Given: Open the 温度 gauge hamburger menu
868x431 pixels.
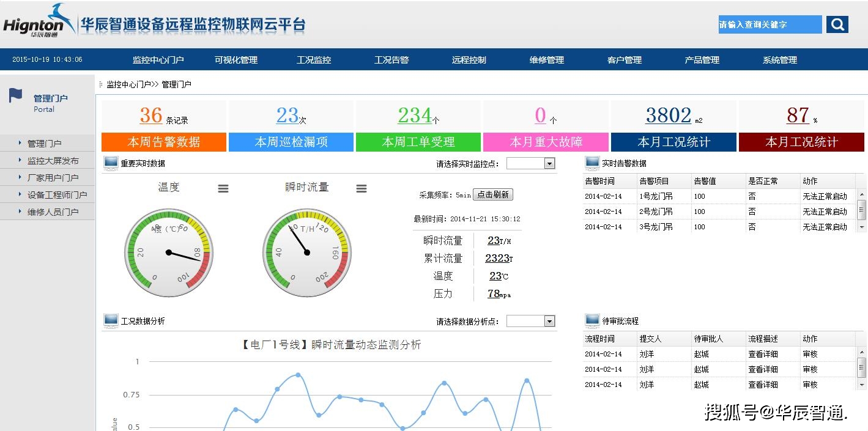Looking at the screenshot, I should [223, 189].
